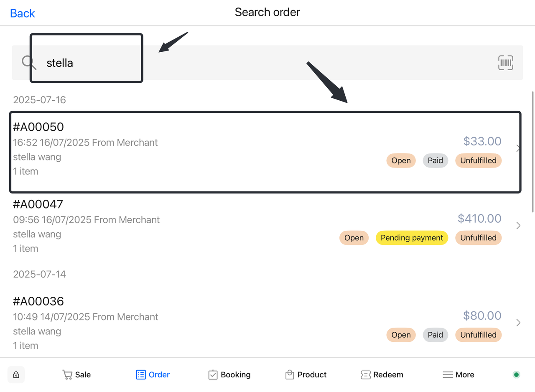Select the $410.00 order amount
This screenshot has height=392, width=535.
pyautogui.click(x=479, y=219)
